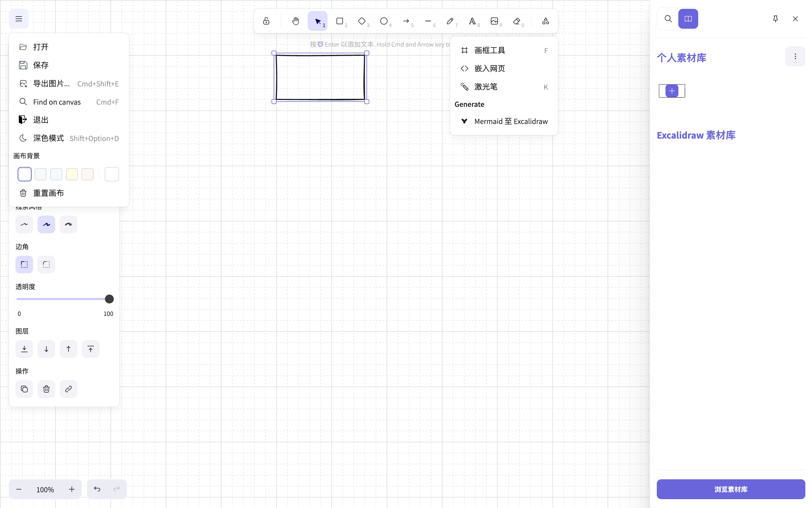Open the more tools shapes dropdown
The width and height of the screenshot is (812, 508).
[545, 21]
